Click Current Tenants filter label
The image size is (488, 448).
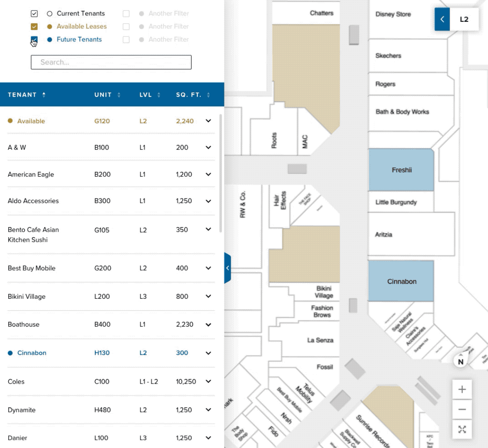(x=81, y=13)
